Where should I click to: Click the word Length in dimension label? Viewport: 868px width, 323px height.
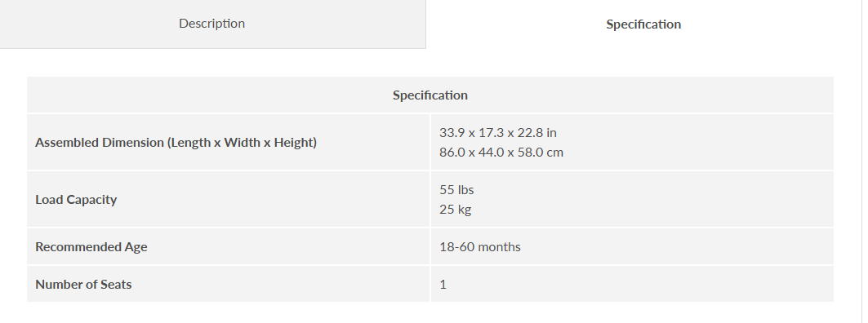190,143
